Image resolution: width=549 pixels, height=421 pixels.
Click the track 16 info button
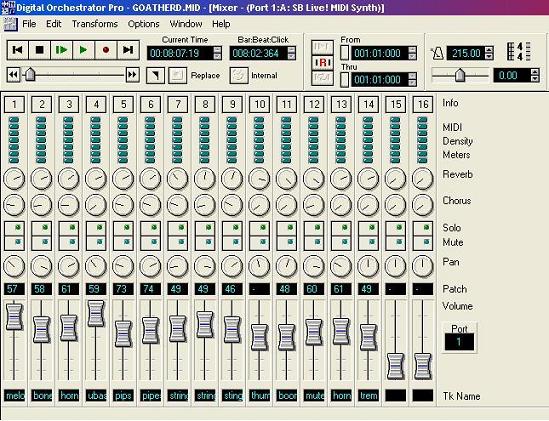(423, 104)
